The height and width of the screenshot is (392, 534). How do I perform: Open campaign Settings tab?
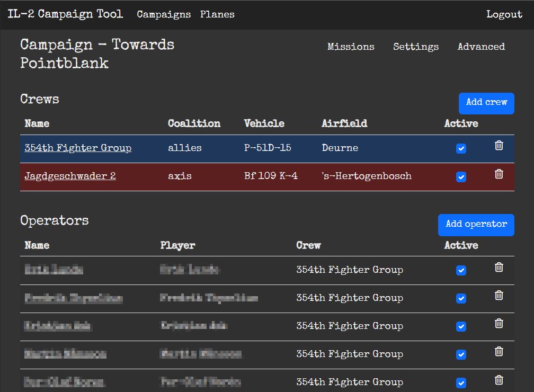416,47
